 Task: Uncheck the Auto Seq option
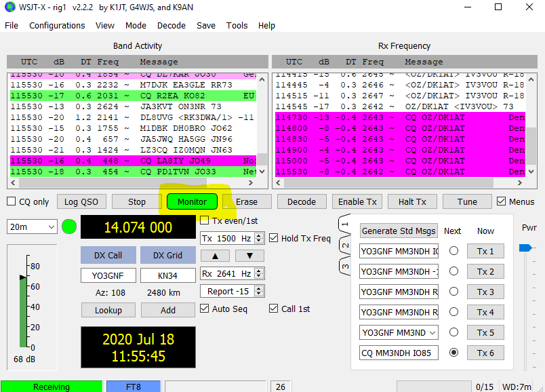pos(205,309)
